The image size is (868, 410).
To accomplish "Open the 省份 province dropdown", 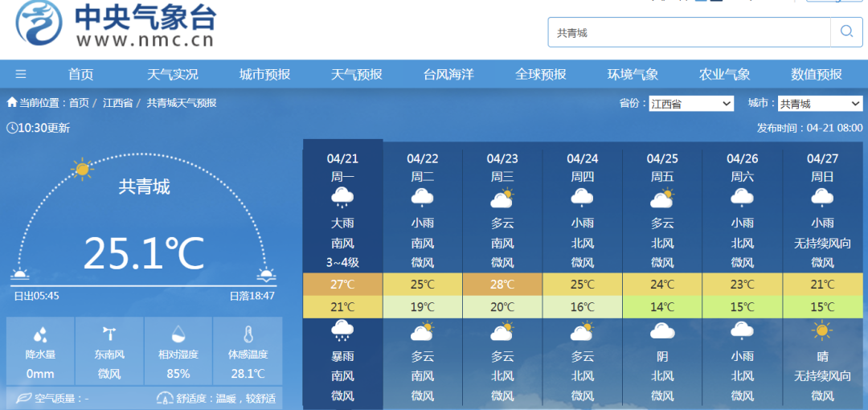I will tap(691, 104).
